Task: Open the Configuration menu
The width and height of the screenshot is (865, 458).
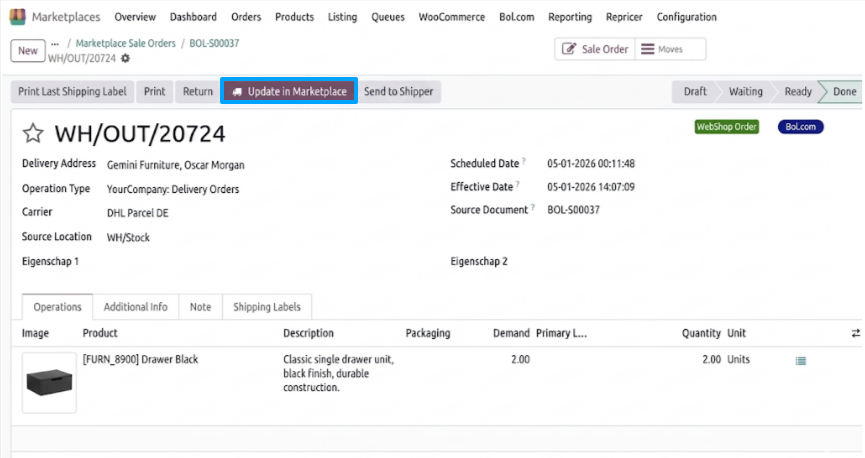Action: tap(687, 17)
